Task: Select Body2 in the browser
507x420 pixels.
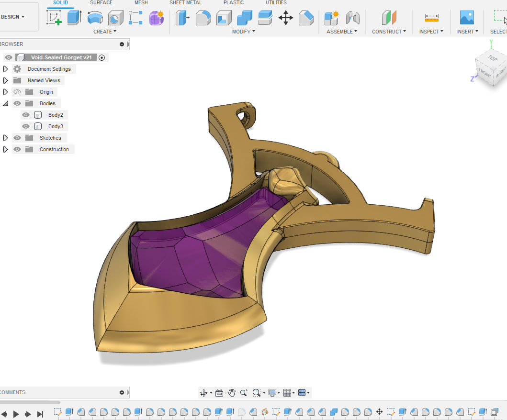Action: [56, 115]
